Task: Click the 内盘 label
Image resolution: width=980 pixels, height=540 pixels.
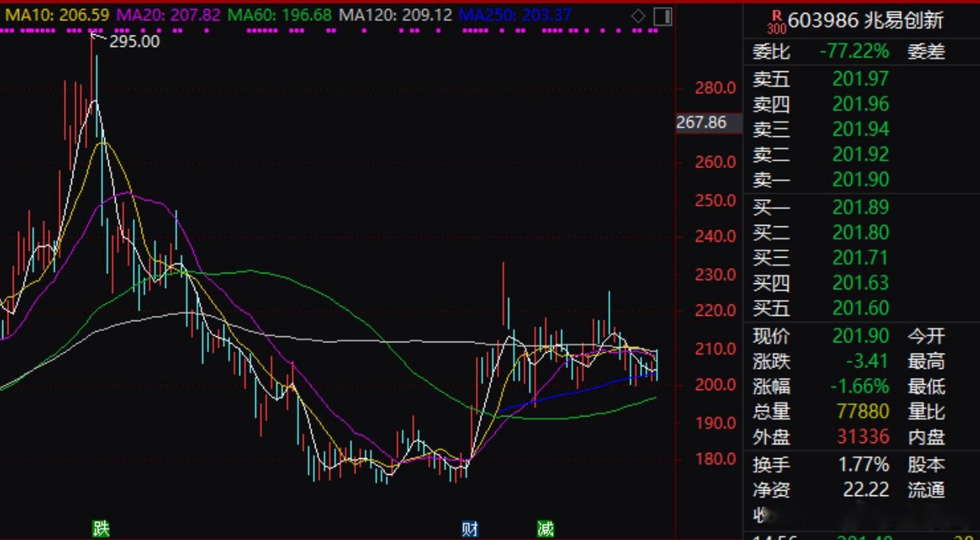Action: click(926, 437)
